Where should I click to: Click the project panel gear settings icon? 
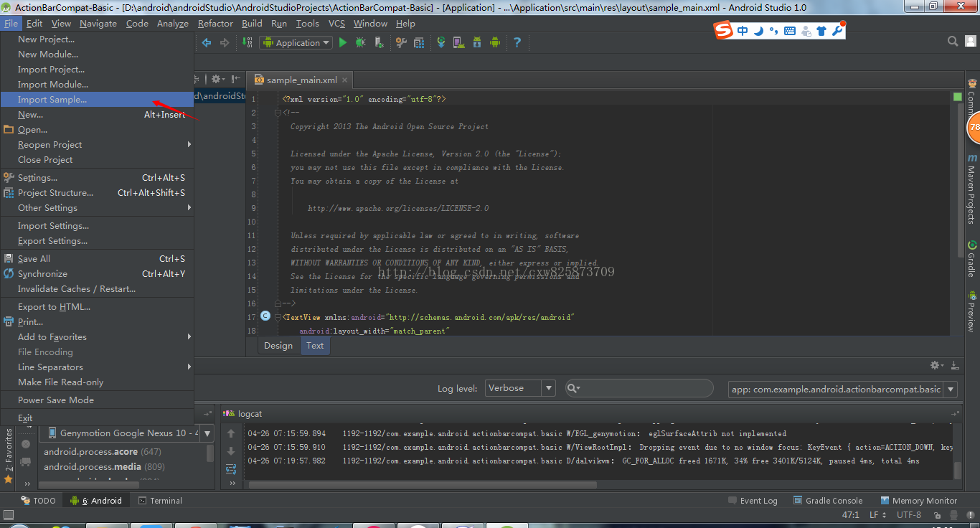coord(217,79)
